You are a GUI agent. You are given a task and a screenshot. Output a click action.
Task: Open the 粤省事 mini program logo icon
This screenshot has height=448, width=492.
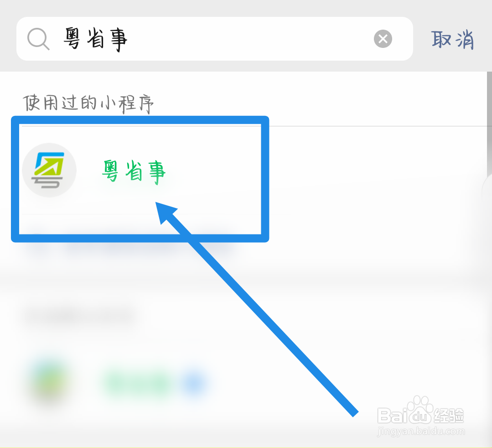click(49, 170)
